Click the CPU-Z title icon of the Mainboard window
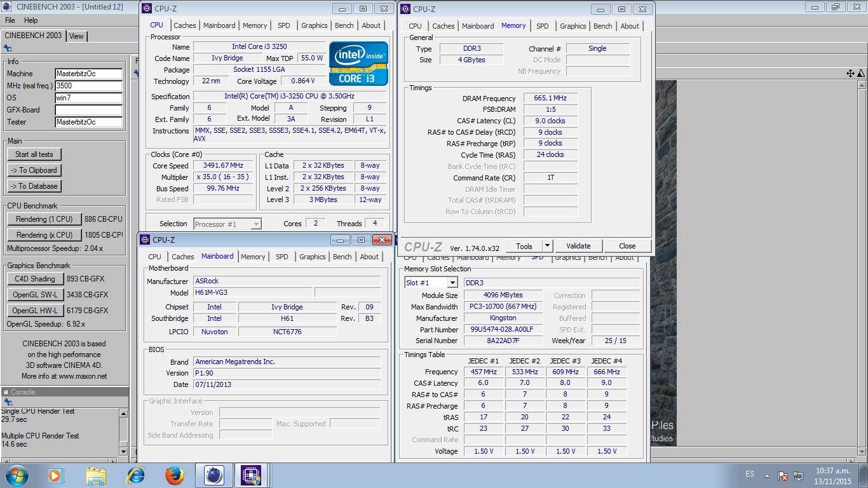The height and width of the screenshot is (488, 868). click(146, 240)
